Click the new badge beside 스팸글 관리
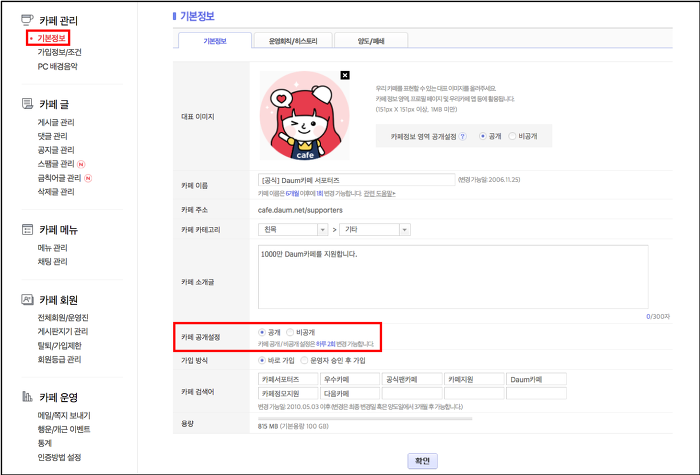This screenshot has width=700, height=475. pos(81,164)
